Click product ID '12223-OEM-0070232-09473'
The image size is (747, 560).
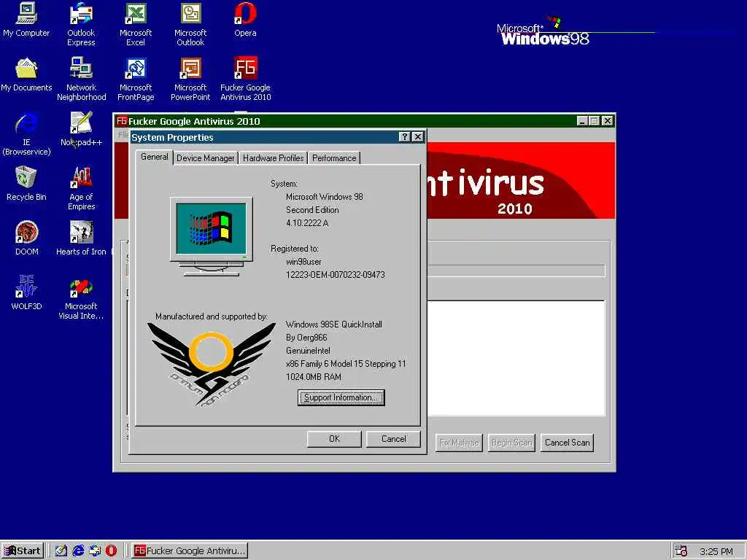336,275
